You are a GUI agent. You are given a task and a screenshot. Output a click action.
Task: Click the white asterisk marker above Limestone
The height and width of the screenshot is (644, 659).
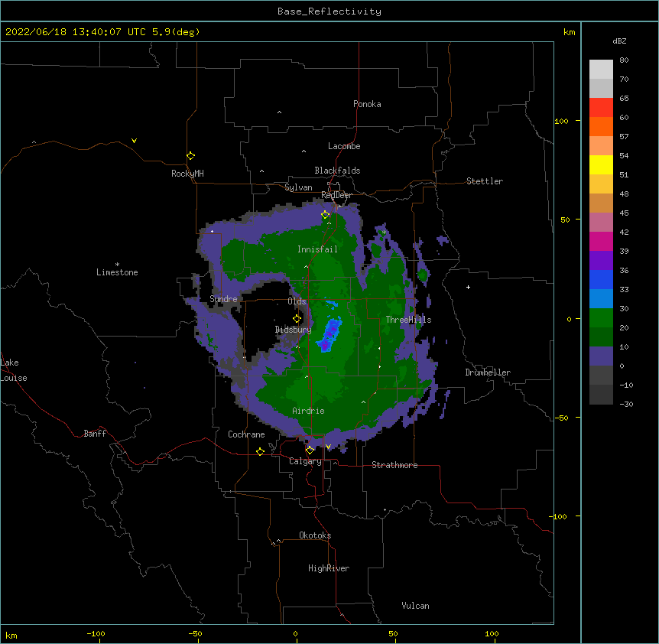tap(117, 265)
